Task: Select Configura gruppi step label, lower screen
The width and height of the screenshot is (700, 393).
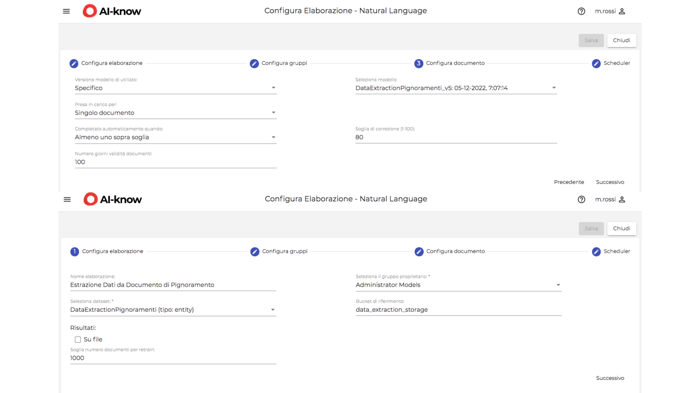Action: (285, 251)
